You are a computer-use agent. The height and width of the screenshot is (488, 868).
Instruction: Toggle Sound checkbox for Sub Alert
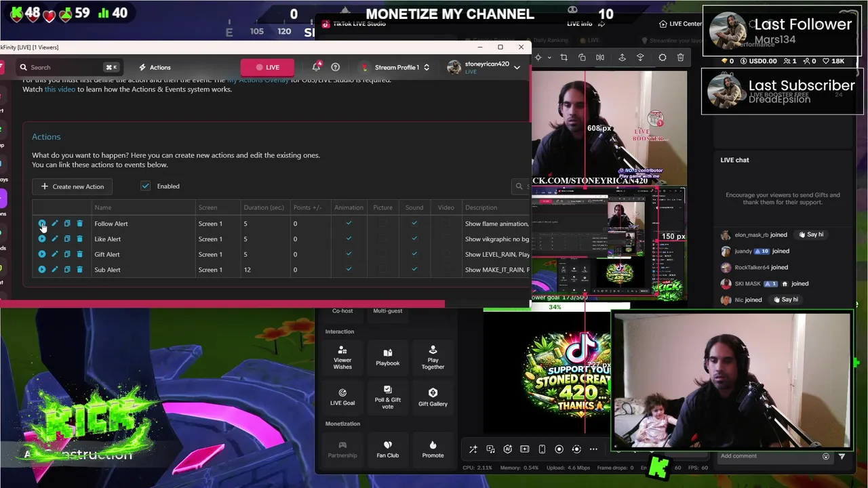[414, 270]
